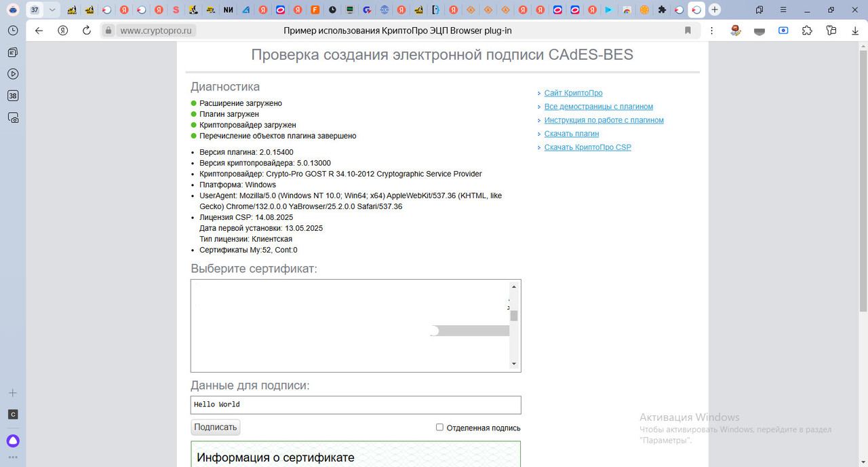Add a sidebar item with plus icon

click(13, 393)
